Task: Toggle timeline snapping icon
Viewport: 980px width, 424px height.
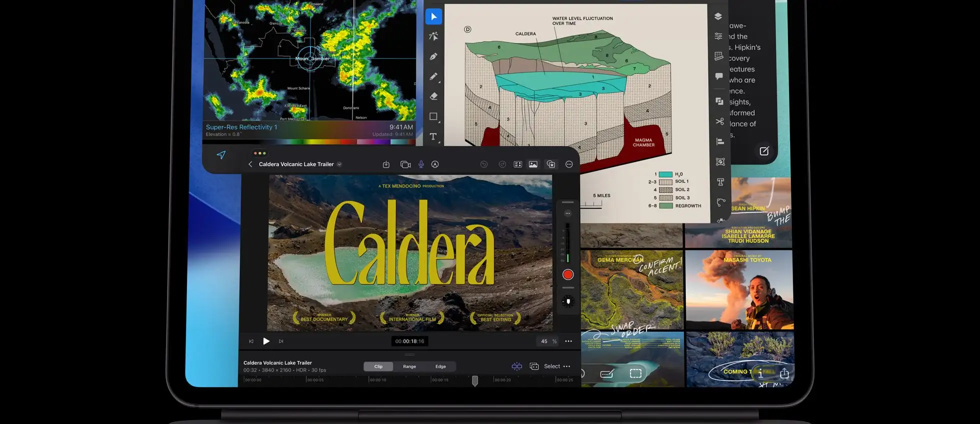Action: tap(516, 366)
